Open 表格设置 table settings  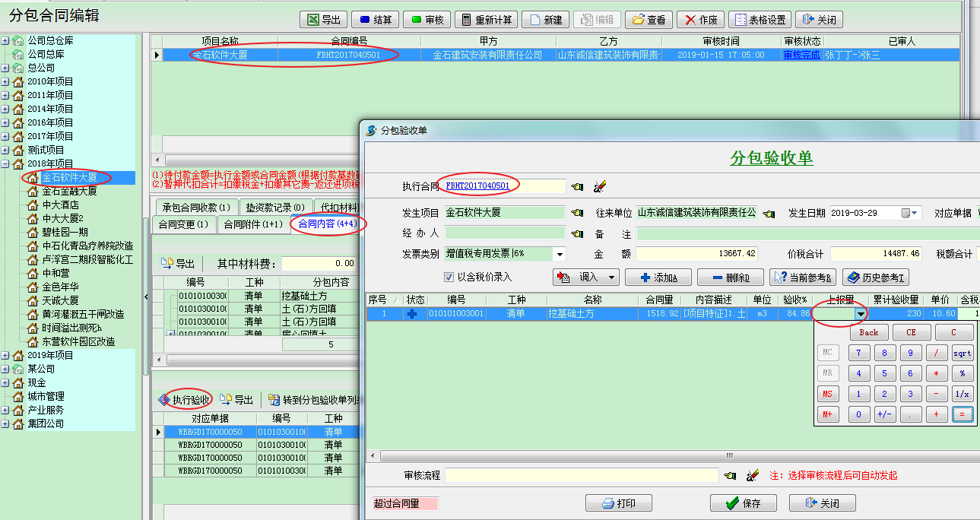(760, 20)
